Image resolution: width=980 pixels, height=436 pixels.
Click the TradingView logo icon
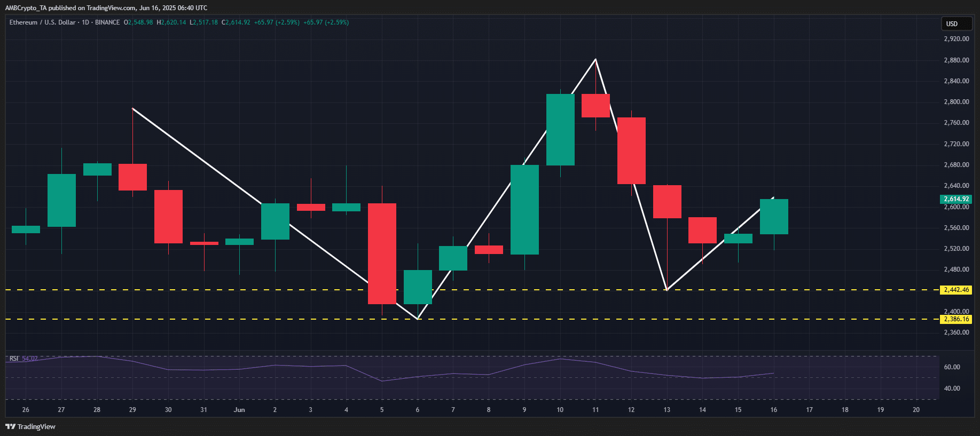point(10,426)
